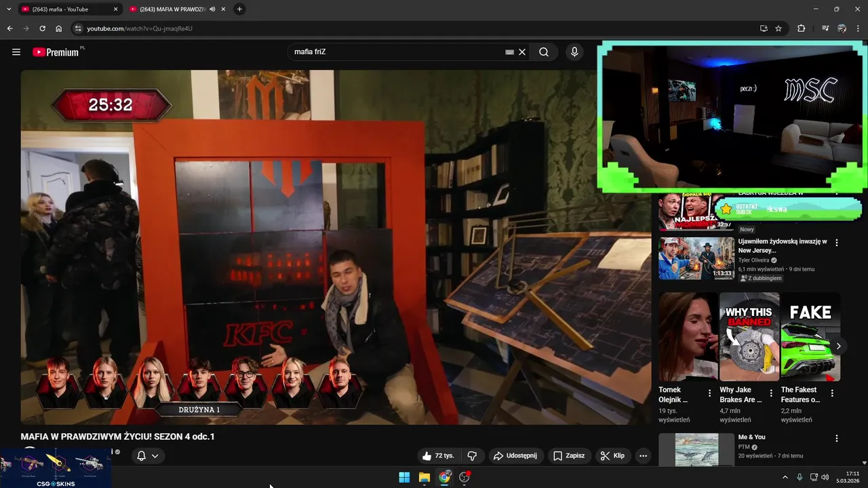Open options for Ujawniłem żydowską inwazję video

(x=837, y=243)
